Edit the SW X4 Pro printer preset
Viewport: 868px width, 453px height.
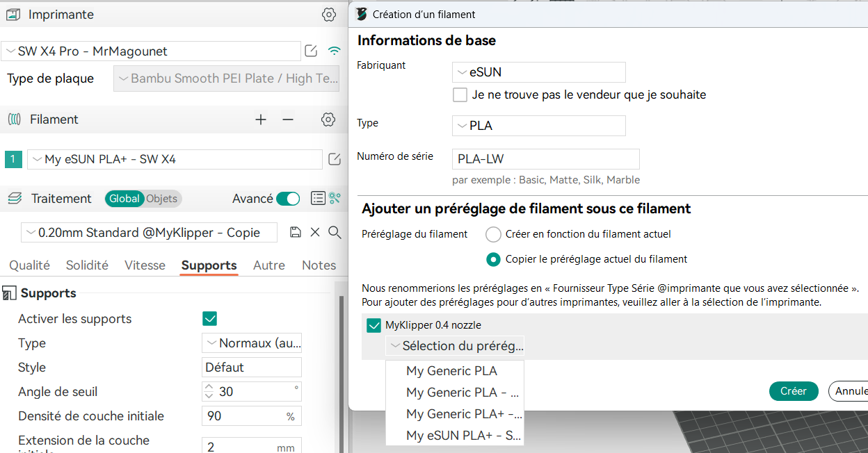(312, 51)
